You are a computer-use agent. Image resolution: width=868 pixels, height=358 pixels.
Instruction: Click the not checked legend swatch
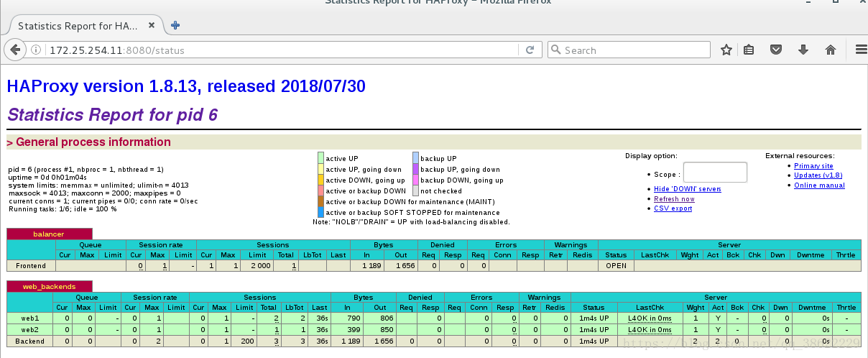(x=415, y=191)
